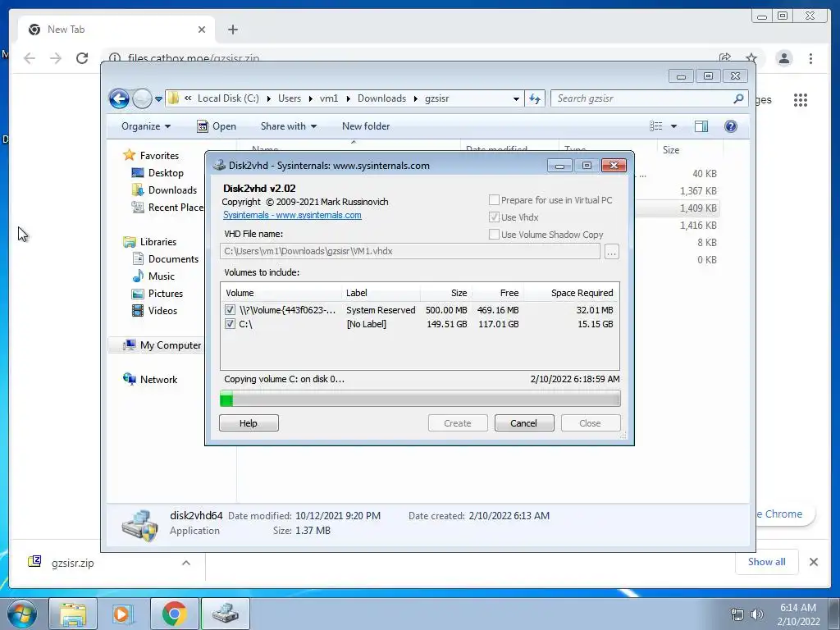Open Videos library in navigation pane
The width and height of the screenshot is (840, 630).
[162, 310]
